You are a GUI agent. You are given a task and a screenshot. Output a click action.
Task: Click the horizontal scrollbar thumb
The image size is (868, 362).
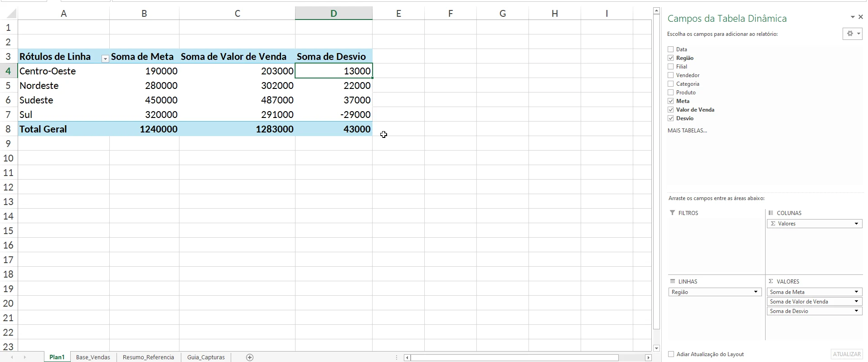pyautogui.click(x=515, y=357)
